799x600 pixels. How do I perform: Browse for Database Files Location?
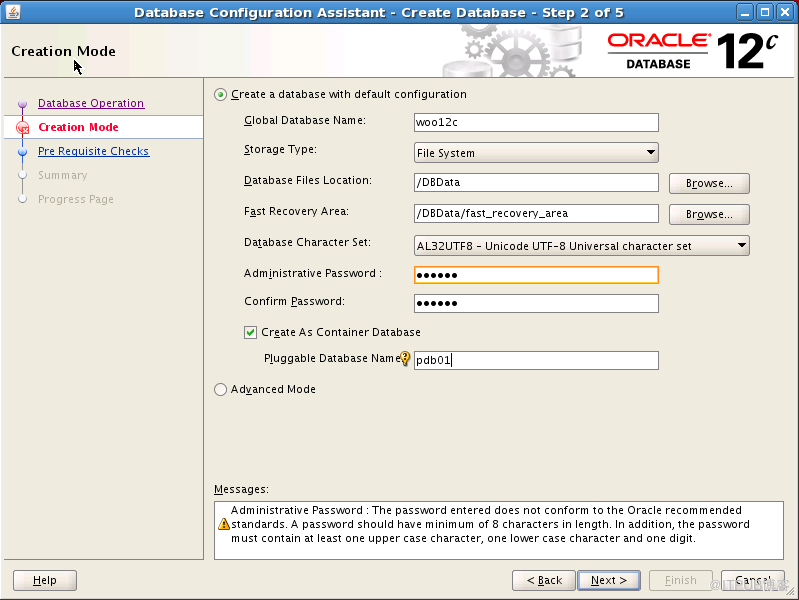tap(709, 184)
